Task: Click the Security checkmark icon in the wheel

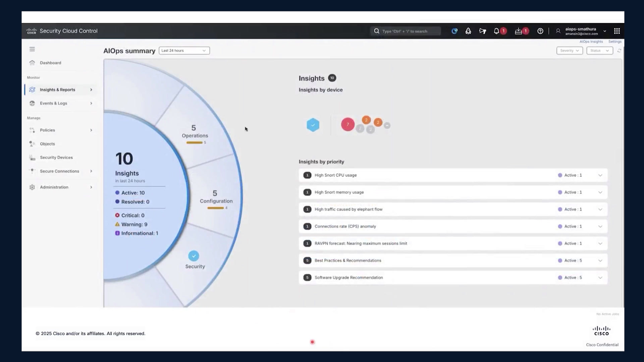Action: [194, 256]
